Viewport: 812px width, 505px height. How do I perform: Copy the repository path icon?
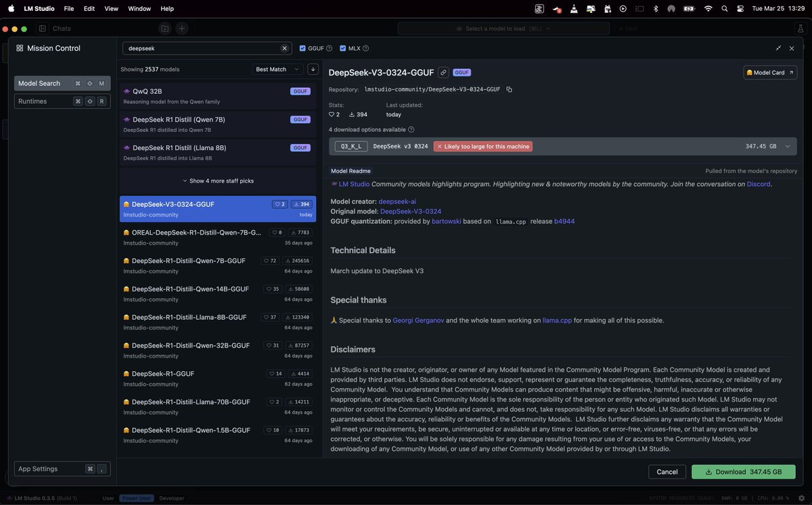tap(510, 89)
